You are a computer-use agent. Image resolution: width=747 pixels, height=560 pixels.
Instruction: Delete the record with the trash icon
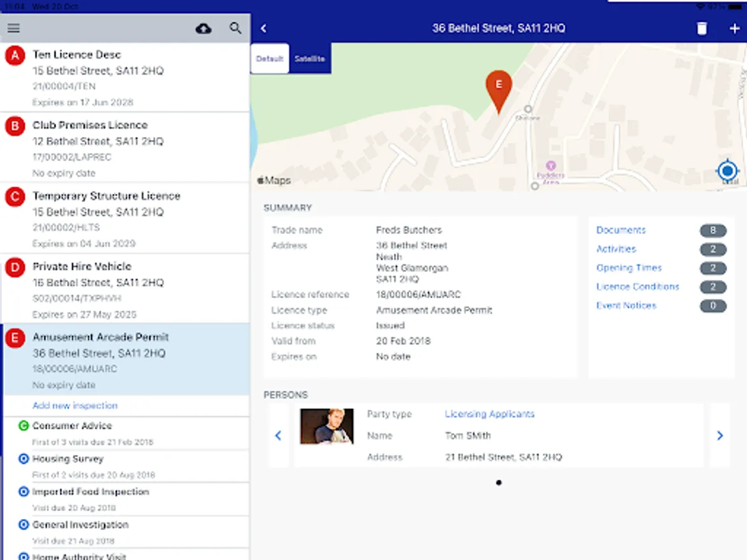(702, 29)
